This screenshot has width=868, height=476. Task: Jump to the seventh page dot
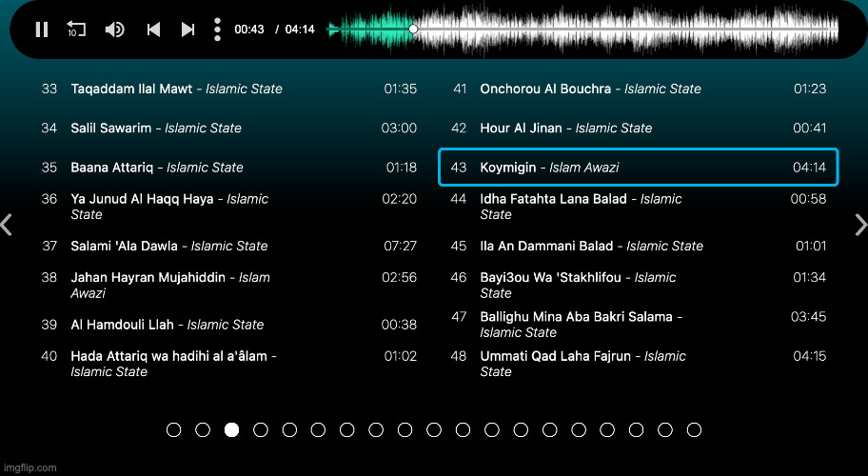(347, 430)
